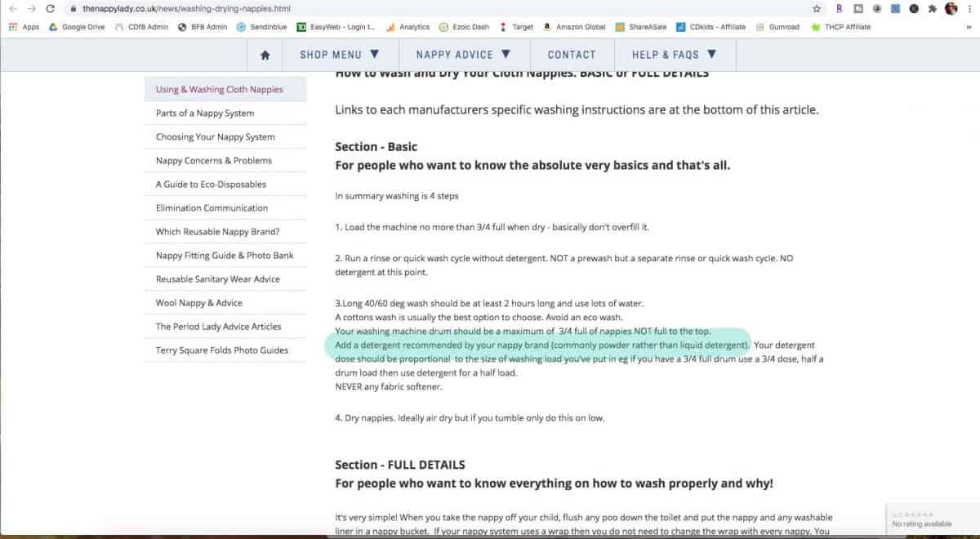This screenshot has height=539, width=980.
Task: Expand the Help & FAQs dropdown
Action: [x=674, y=55]
